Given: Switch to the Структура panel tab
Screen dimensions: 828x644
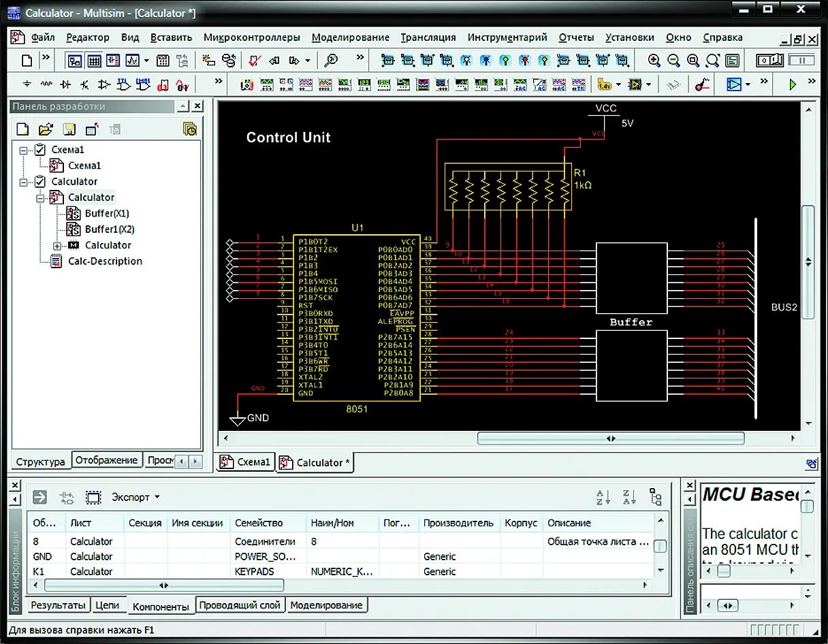Looking at the screenshot, I should 41,461.
